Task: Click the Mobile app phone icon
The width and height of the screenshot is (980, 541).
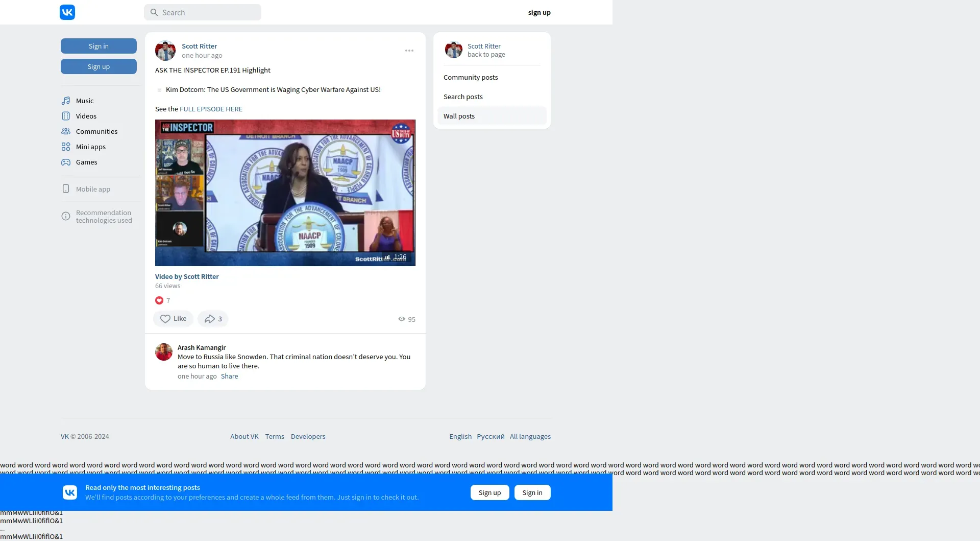Action: click(66, 189)
